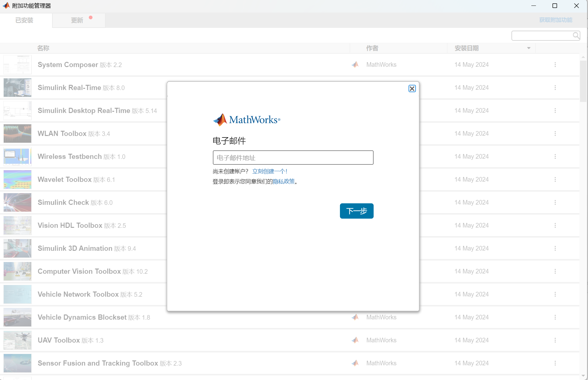
Task: Select the 已安装 tab
Action: pos(24,20)
